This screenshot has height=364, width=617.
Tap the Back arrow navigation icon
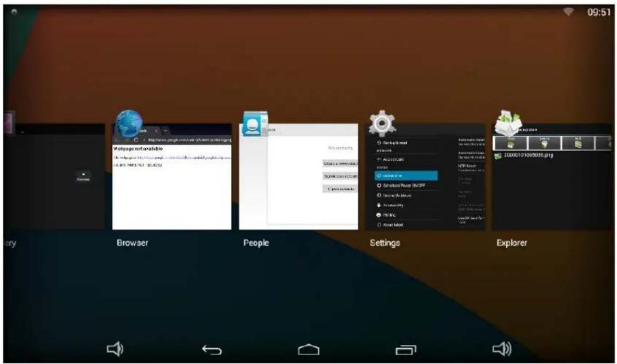pos(212,349)
